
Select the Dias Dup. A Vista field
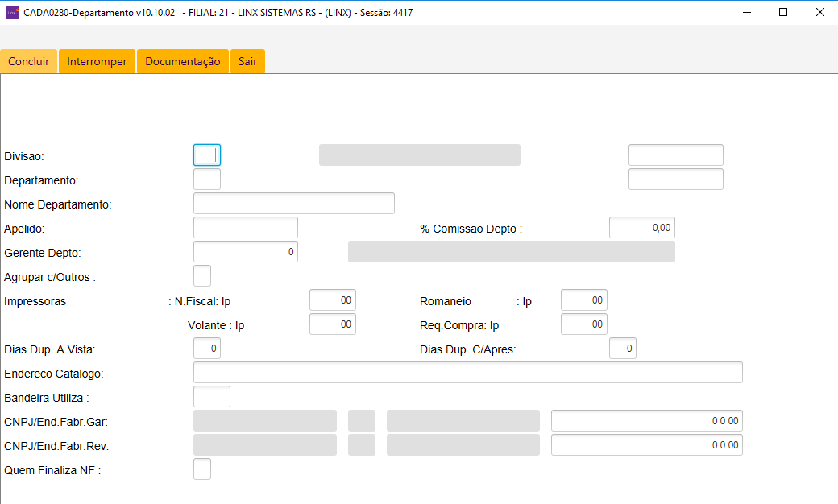(207, 348)
